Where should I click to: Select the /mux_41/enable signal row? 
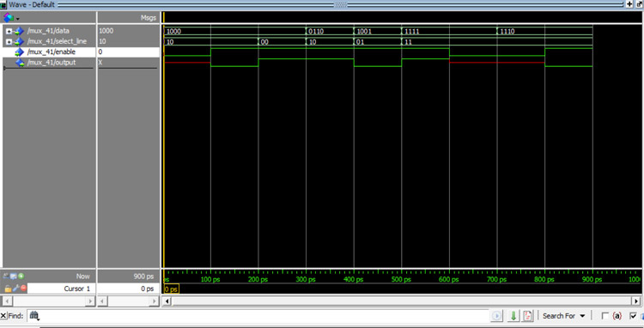point(49,52)
